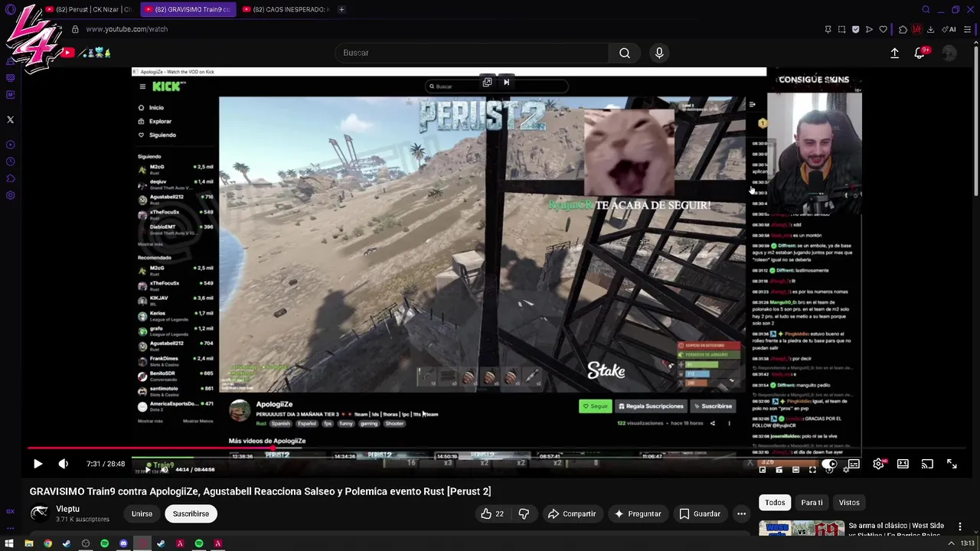Open notifications bell with 9+ badge

[920, 53]
